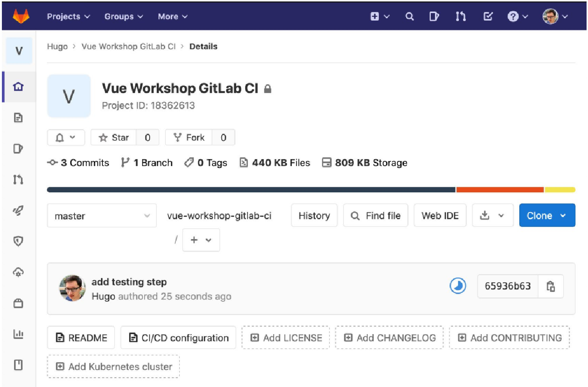Open Project overview home icon in sidebar
588x387 pixels.
pyautogui.click(x=18, y=87)
